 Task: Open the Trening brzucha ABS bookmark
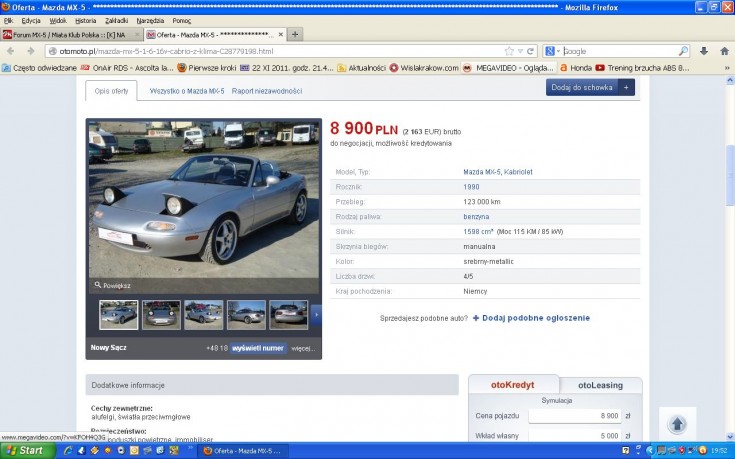click(x=642, y=68)
